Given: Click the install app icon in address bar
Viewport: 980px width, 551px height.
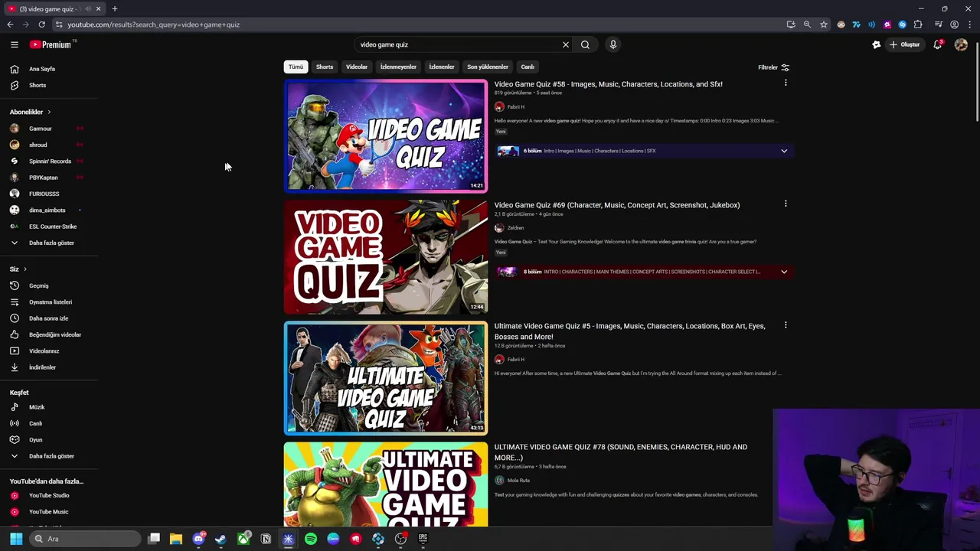Looking at the screenshot, I should pos(791,24).
